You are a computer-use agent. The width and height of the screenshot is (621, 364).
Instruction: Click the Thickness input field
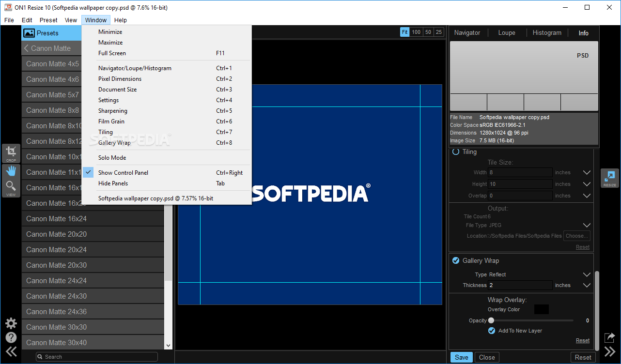[520, 285]
